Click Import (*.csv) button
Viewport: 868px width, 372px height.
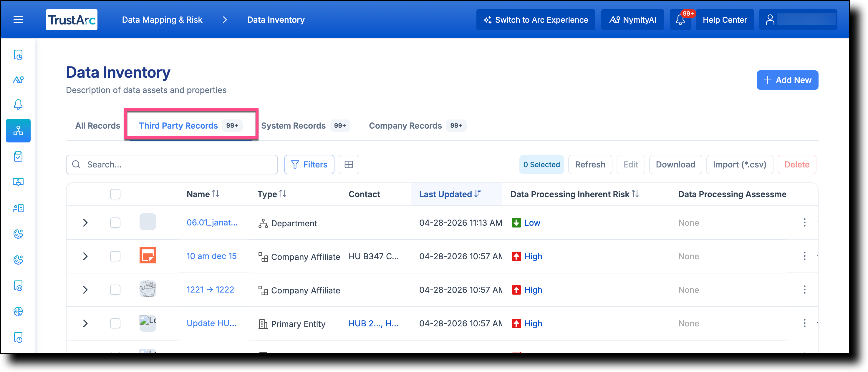pos(740,165)
